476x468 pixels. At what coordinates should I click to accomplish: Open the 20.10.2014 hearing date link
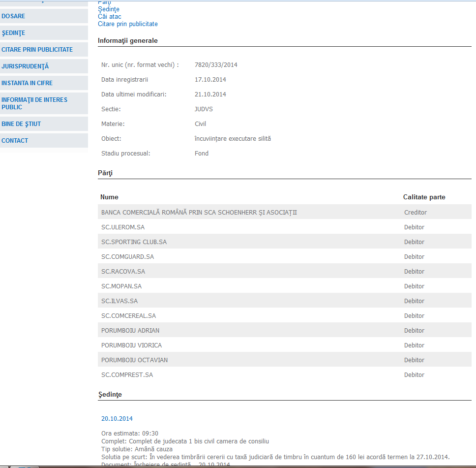coord(117,419)
